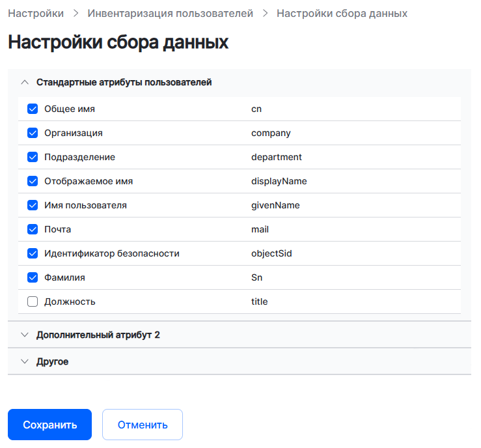Uncheck the Организация checkbox

pyautogui.click(x=33, y=133)
